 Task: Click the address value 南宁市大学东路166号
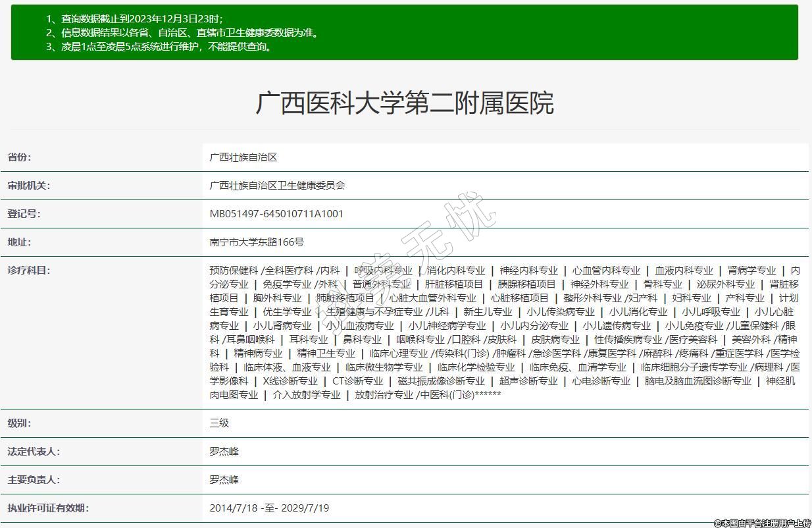257,242
